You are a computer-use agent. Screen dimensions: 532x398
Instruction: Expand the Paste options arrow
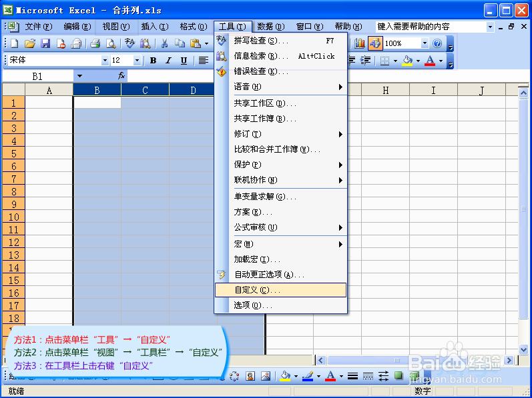point(206,44)
